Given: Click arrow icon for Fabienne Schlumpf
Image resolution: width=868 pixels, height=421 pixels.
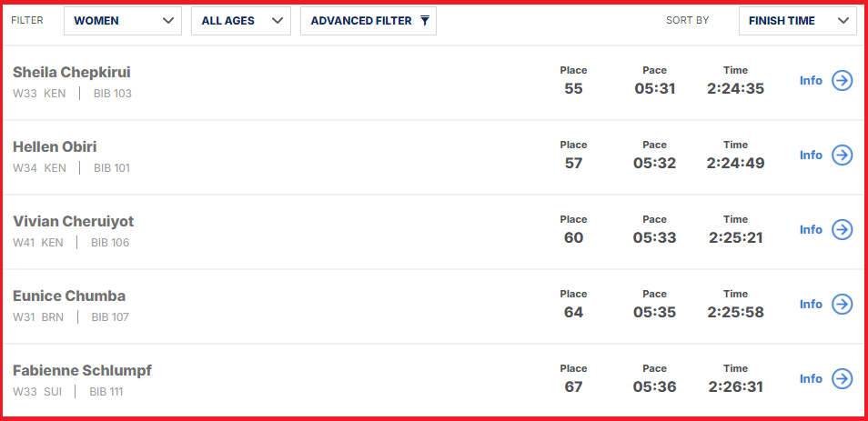Looking at the screenshot, I should pos(842,379).
